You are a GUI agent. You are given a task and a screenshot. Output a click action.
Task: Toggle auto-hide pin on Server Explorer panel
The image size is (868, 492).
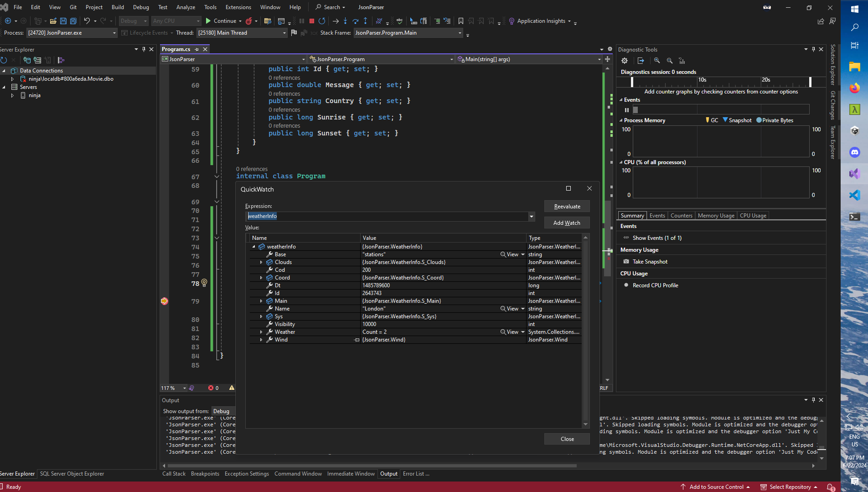(x=144, y=49)
